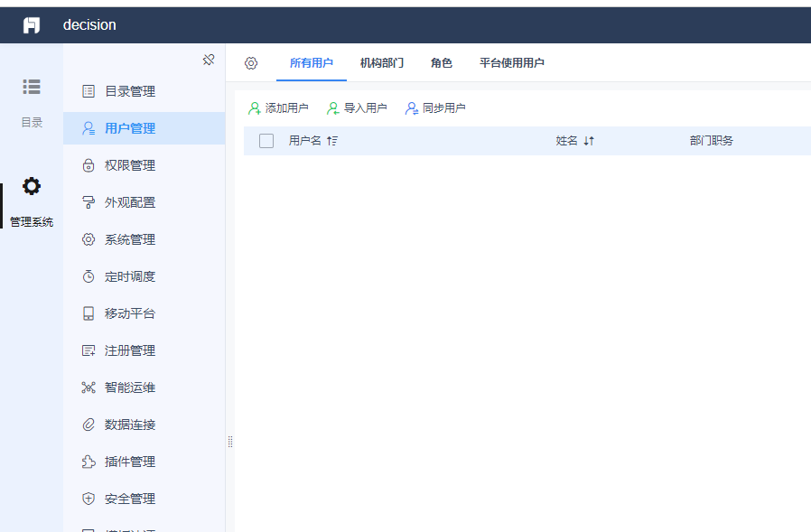
Task: Switch to the 机构部门 tab
Action: click(x=382, y=63)
